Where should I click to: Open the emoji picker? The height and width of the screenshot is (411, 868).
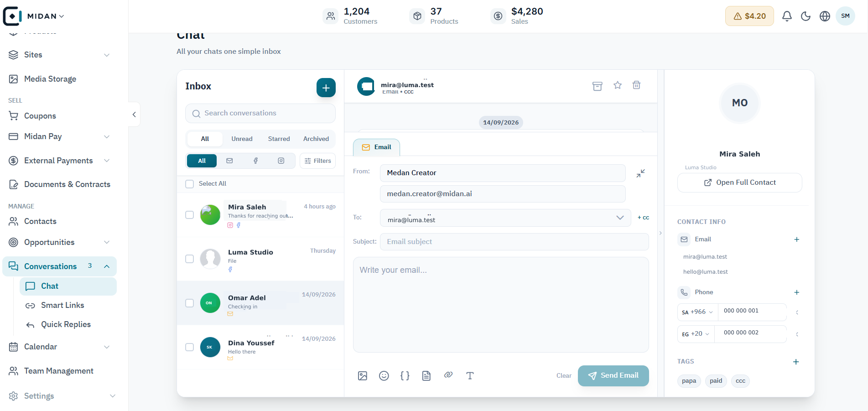[384, 376]
